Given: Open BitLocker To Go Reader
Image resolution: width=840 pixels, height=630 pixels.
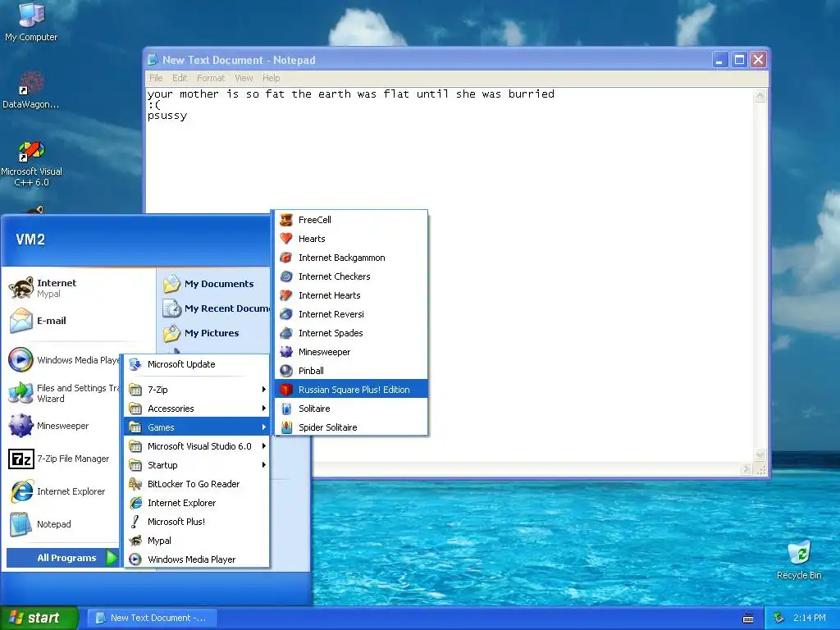Looking at the screenshot, I should (197, 484).
